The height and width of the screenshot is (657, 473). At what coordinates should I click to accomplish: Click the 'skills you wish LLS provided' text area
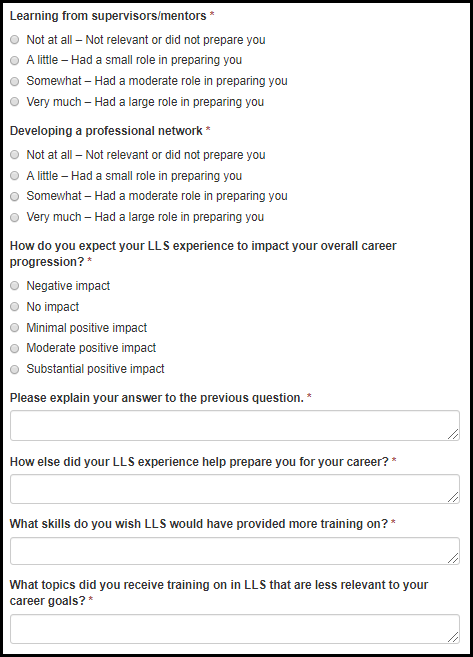click(235, 551)
